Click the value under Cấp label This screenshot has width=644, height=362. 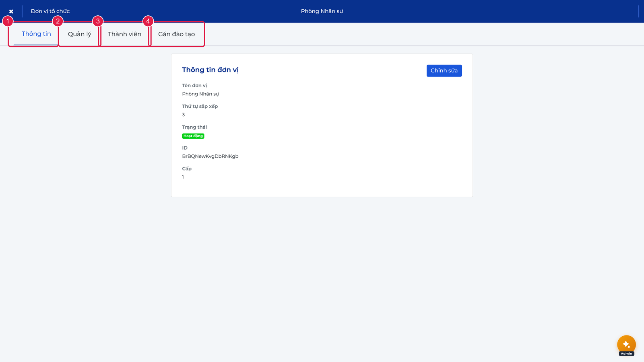[183, 177]
